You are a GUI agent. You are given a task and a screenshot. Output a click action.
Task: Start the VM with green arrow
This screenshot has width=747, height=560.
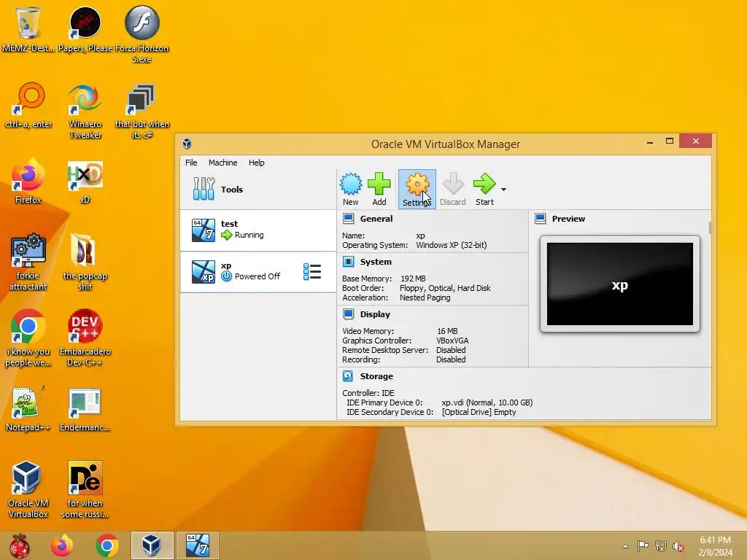click(x=484, y=189)
